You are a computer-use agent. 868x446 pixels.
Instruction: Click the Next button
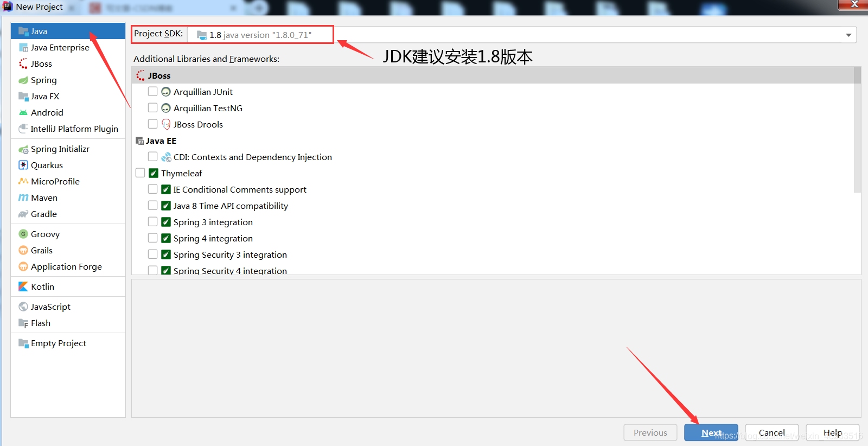point(711,432)
